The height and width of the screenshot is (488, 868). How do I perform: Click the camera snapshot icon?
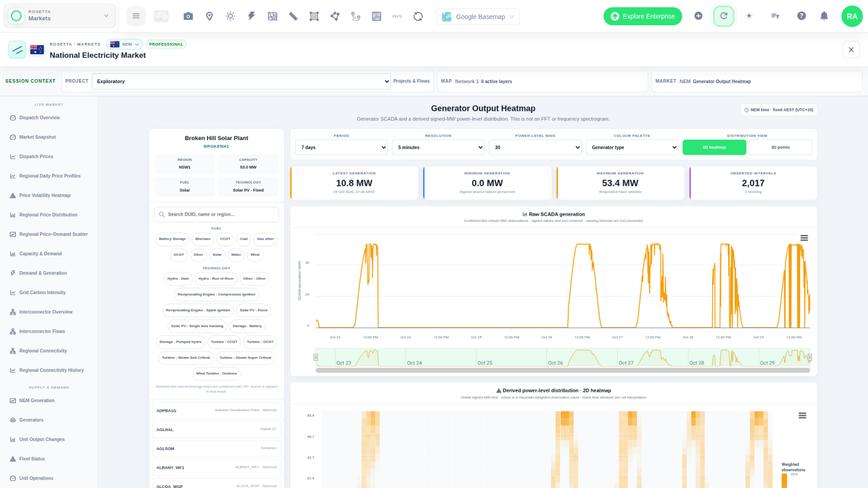188,16
